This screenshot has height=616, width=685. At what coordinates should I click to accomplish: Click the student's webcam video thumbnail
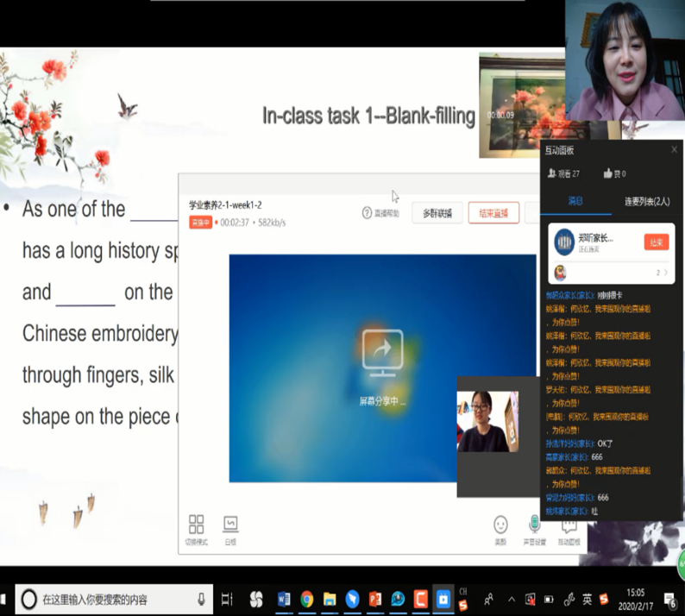pyautogui.click(x=487, y=422)
